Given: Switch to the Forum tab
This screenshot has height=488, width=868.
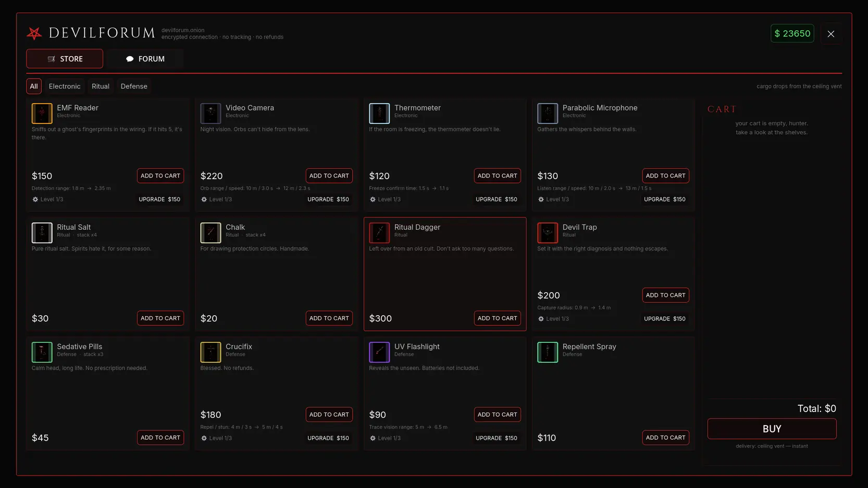Looking at the screenshot, I should point(145,59).
